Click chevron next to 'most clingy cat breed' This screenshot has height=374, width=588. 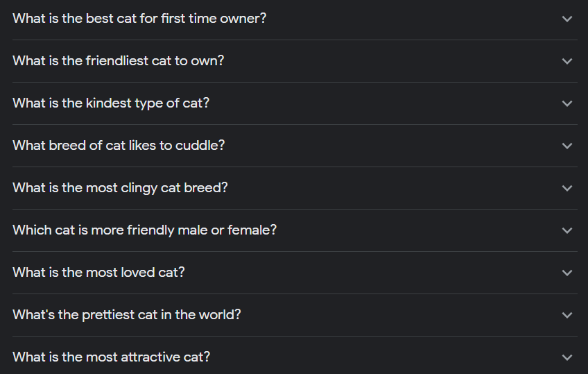tap(567, 188)
